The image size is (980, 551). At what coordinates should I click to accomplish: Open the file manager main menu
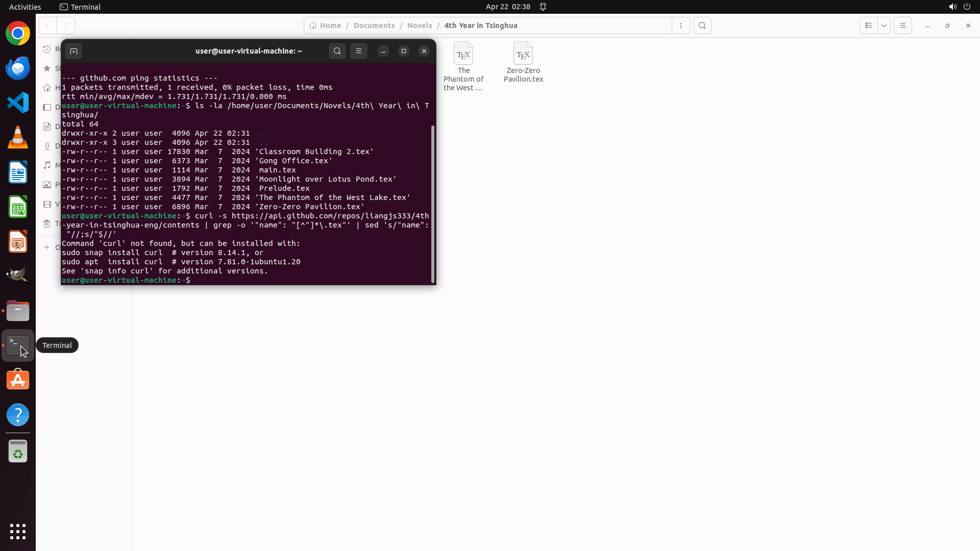(902, 26)
